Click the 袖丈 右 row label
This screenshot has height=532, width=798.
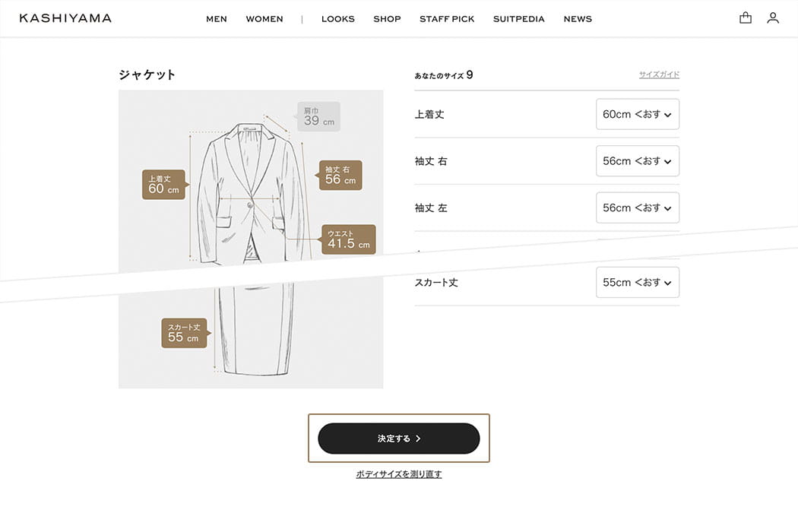coord(431,161)
